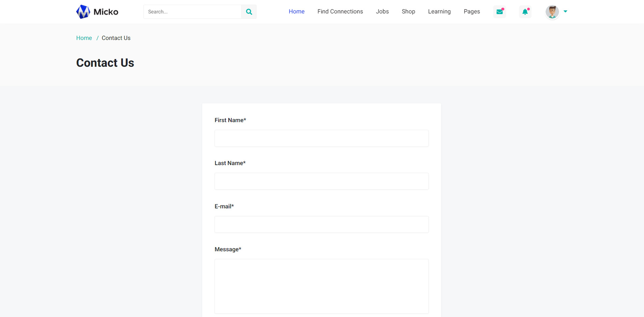
Task: Select the Home navigation menu item
Action: [296, 11]
